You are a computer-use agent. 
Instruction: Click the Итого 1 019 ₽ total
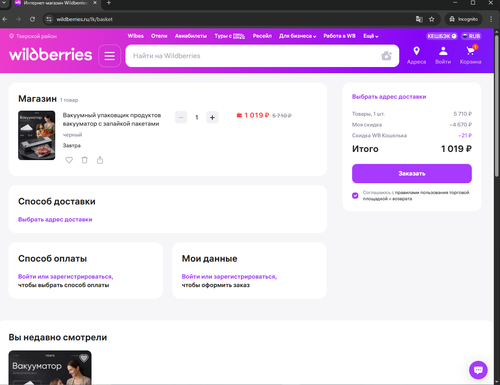412,149
